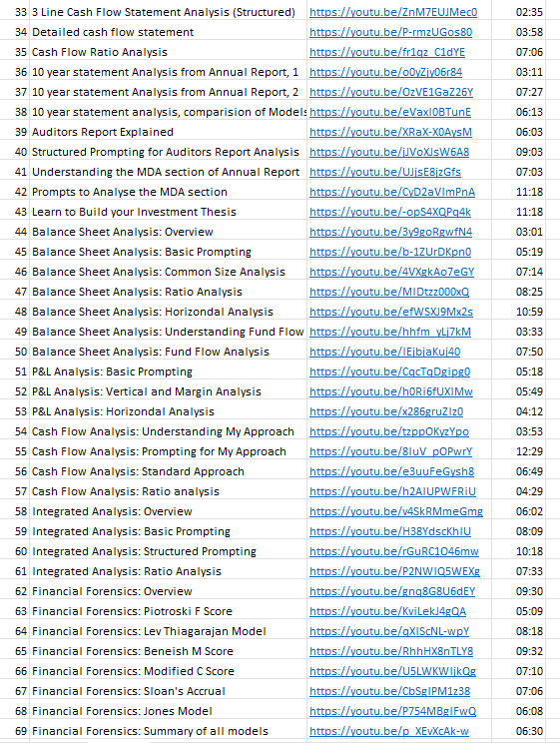
Task: Select cell 'Detailed cash flow statement'
Action: coord(168,32)
